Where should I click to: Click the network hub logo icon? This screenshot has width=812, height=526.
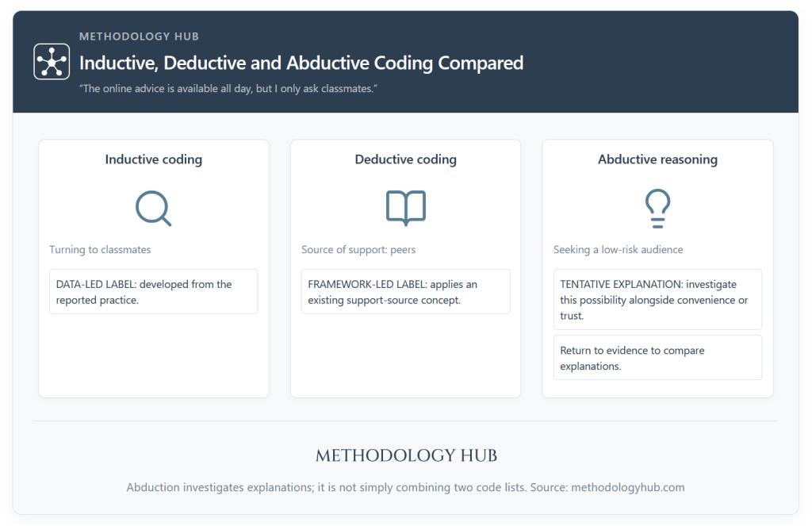[x=52, y=62]
